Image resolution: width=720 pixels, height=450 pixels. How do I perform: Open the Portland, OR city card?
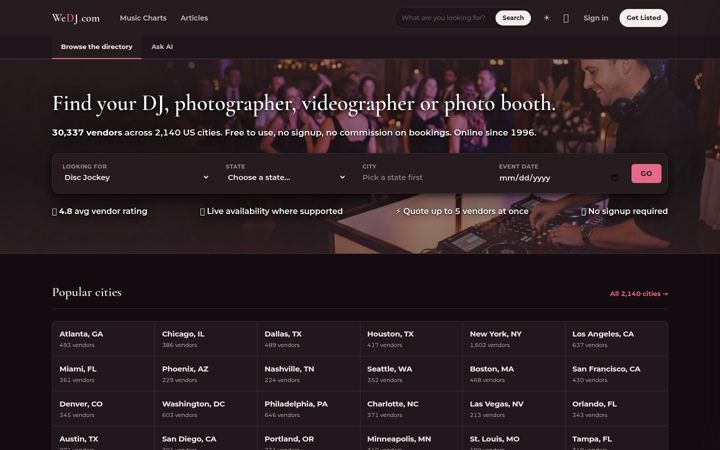(x=309, y=439)
